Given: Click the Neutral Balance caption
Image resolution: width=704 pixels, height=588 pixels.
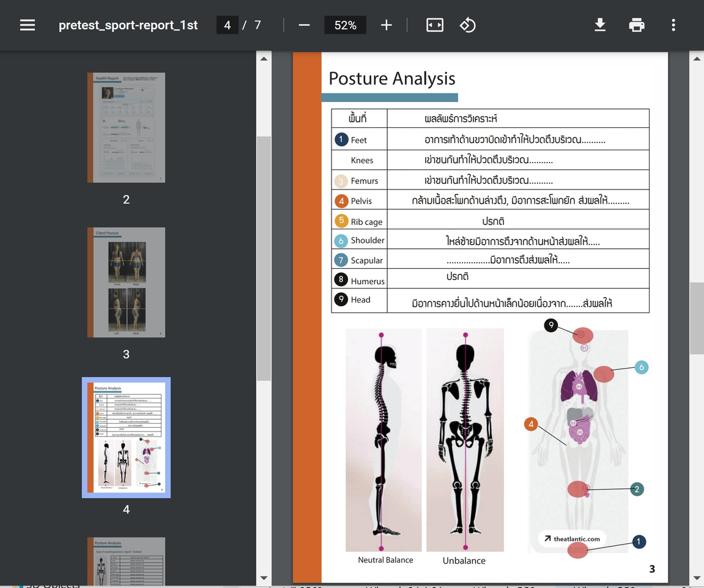Looking at the screenshot, I should (385, 560).
